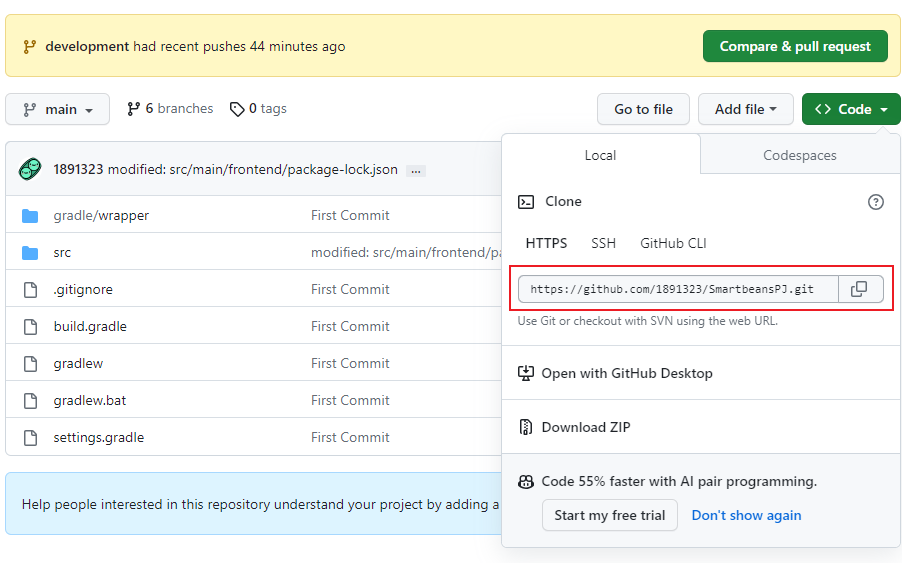Click Download ZIP

click(x=586, y=427)
